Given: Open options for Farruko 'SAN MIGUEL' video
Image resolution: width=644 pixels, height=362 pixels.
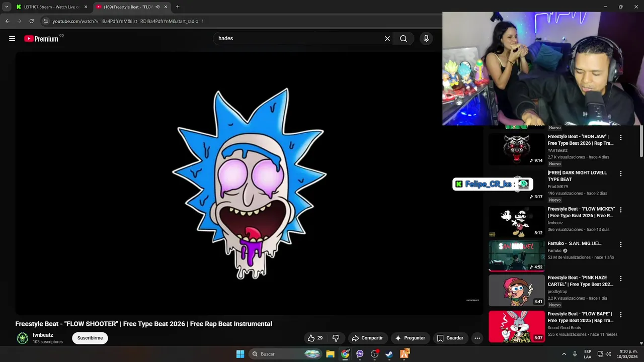Looking at the screenshot, I should pos(620,244).
